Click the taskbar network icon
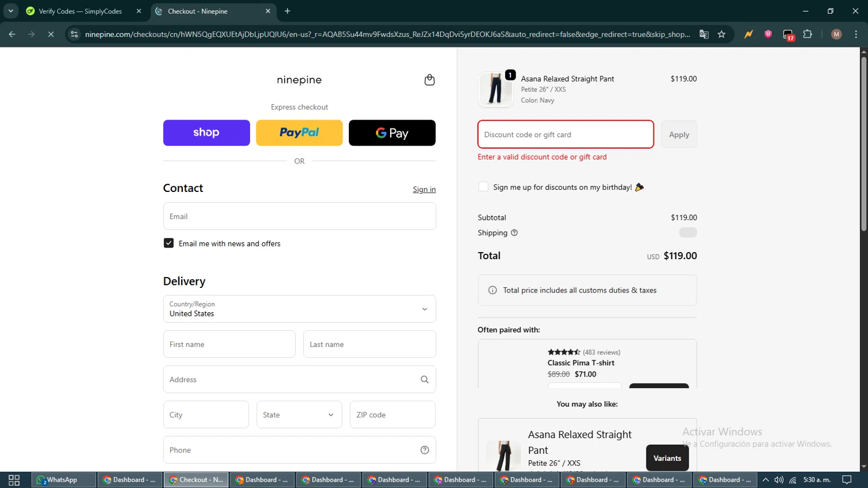This screenshot has width=868, height=488. [793, 480]
